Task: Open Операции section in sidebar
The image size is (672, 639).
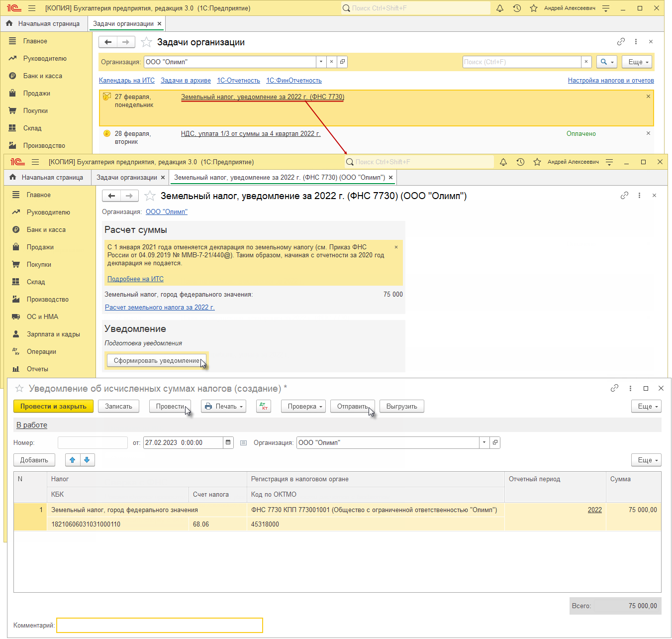Action: tap(41, 351)
